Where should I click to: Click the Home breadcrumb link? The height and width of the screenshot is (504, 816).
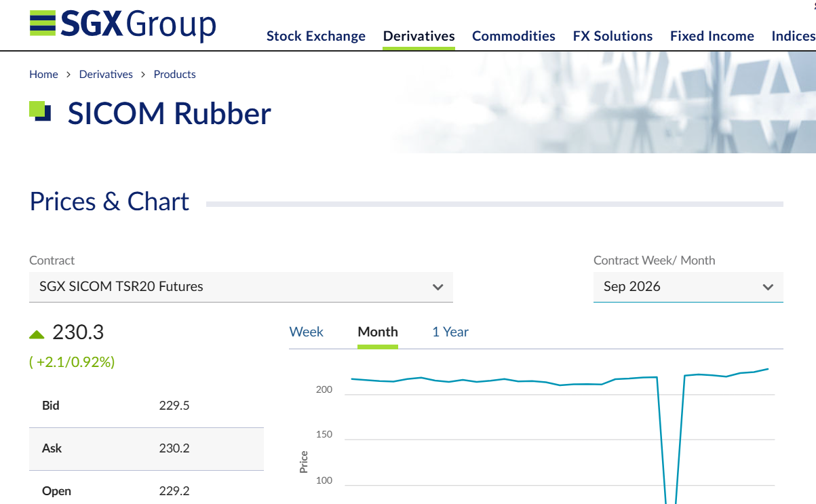[x=43, y=75]
